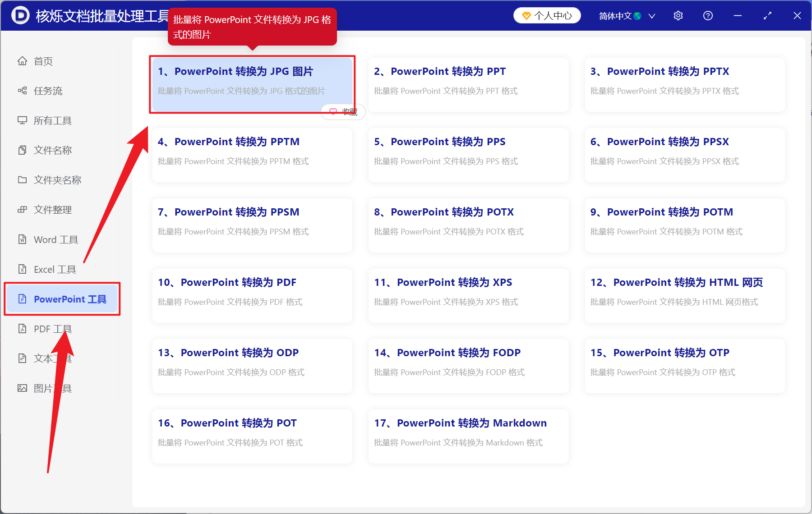Click the Excel 工具 spreadsheet icon
The height and width of the screenshot is (514, 812).
(x=22, y=269)
